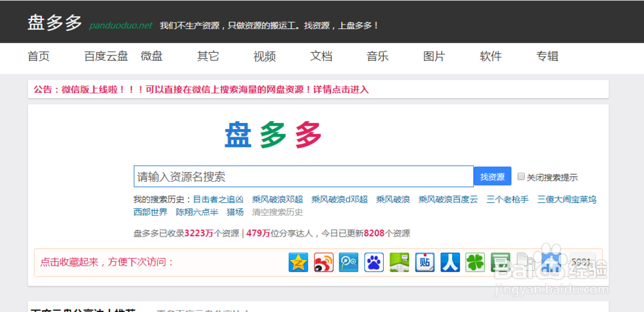Click 我的搜索历史 label
This screenshot has height=312, width=644.
click(x=163, y=200)
